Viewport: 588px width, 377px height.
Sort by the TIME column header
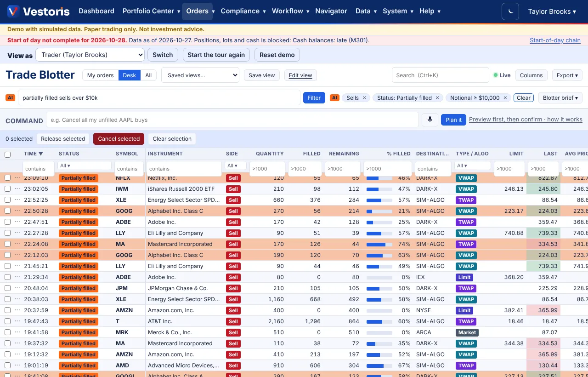pyautogui.click(x=34, y=154)
